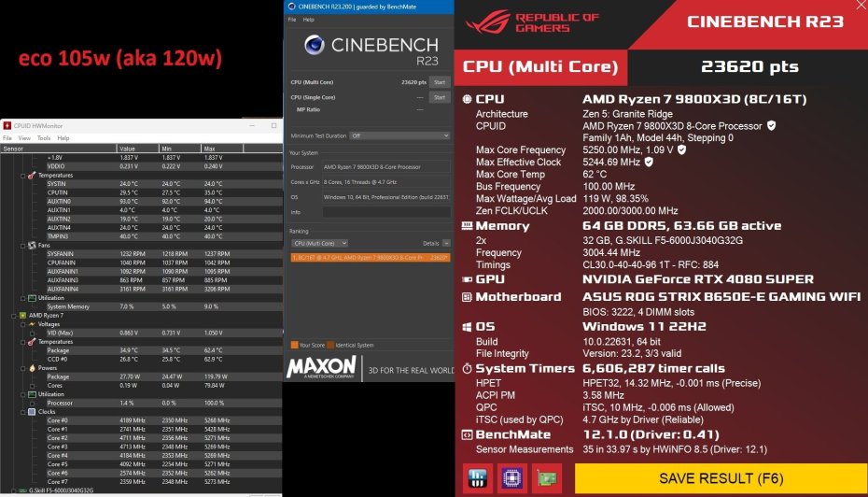Expand the G.Skill F5-6000J3040G32G node
The height and width of the screenshot is (497, 868).
click(14, 490)
